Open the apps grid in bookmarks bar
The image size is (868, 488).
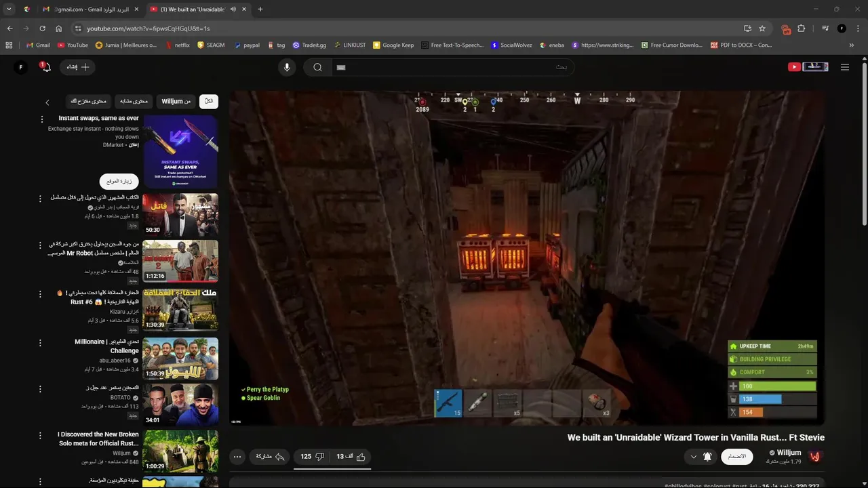pos(9,45)
